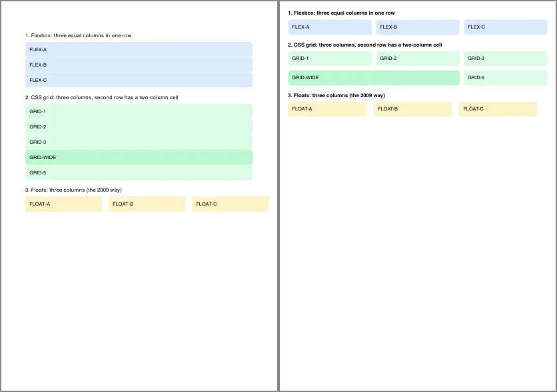This screenshot has height=392, width=557.
Task: Select the GRID-2 cell in the right page
Action: pyautogui.click(x=417, y=59)
